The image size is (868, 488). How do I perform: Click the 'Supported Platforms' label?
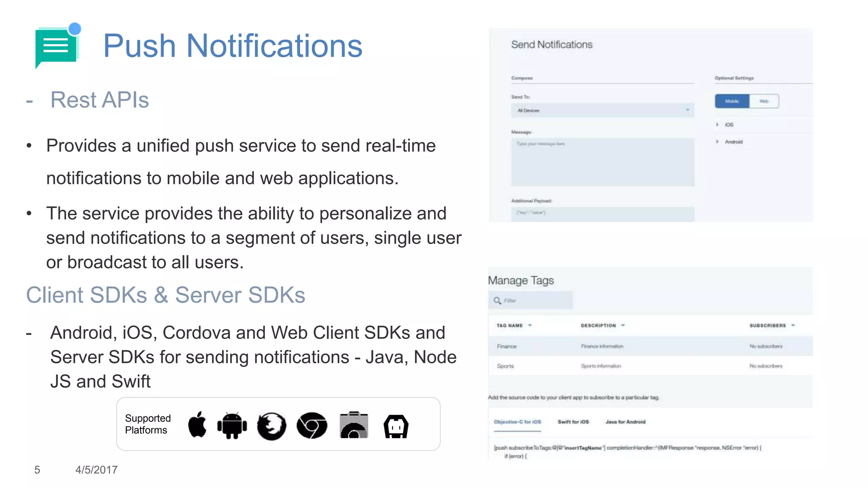click(148, 424)
